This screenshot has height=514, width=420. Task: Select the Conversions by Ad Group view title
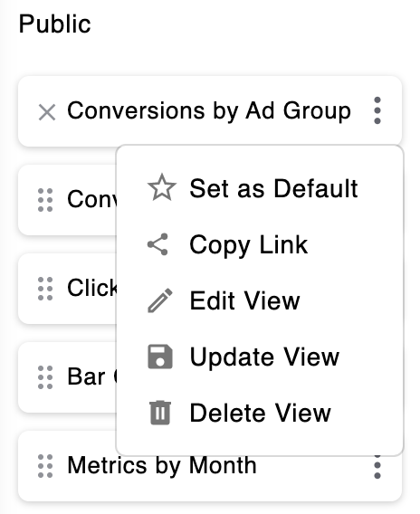pyautogui.click(x=209, y=111)
